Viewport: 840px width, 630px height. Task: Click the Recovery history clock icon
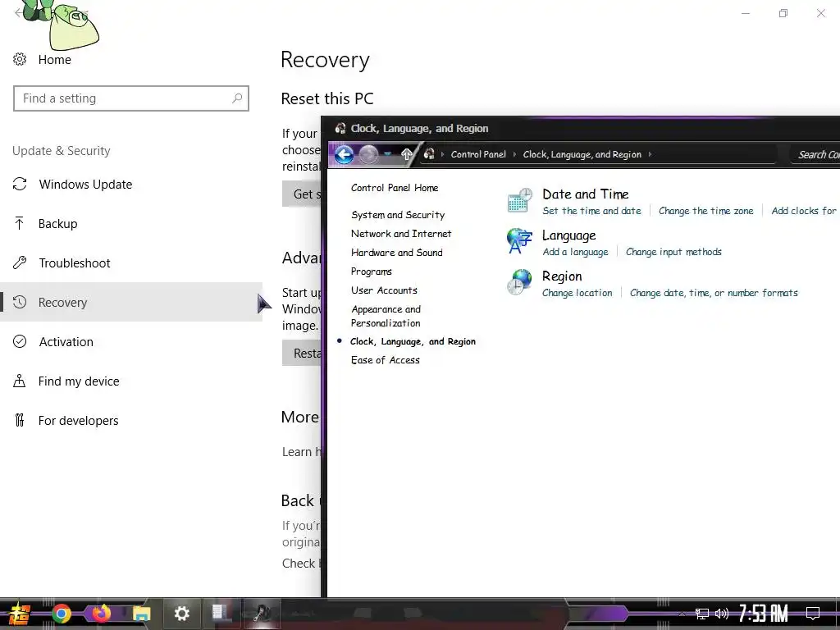pos(20,302)
